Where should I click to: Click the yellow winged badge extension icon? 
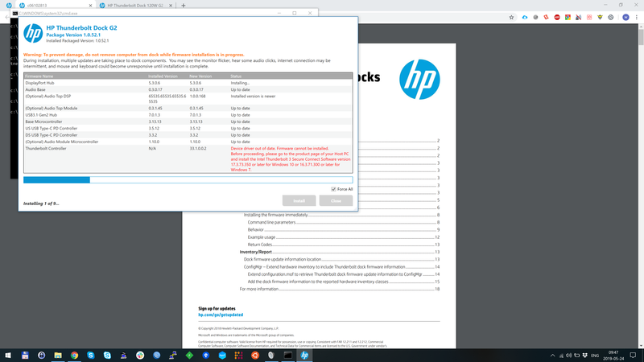[x=600, y=17]
